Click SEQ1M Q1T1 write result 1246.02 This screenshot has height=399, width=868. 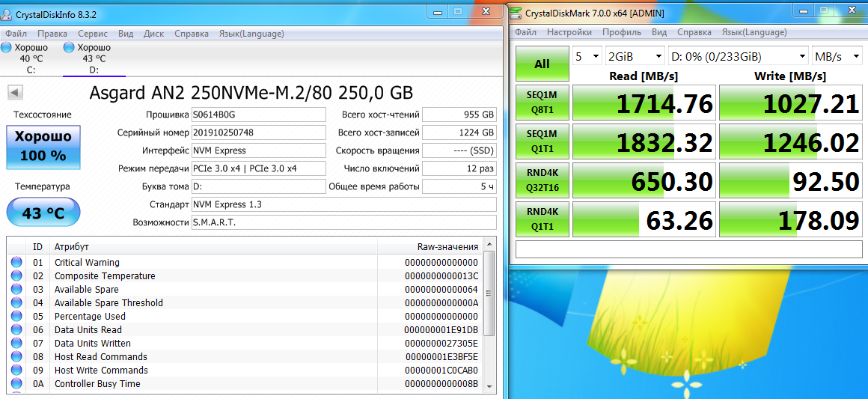[x=791, y=142]
